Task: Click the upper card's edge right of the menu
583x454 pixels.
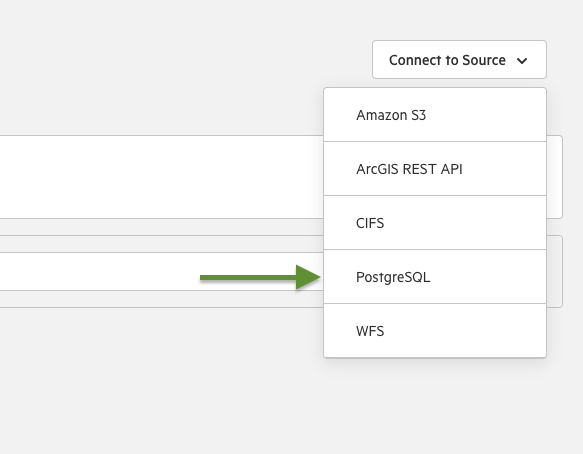Action: click(x=554, y=177)
